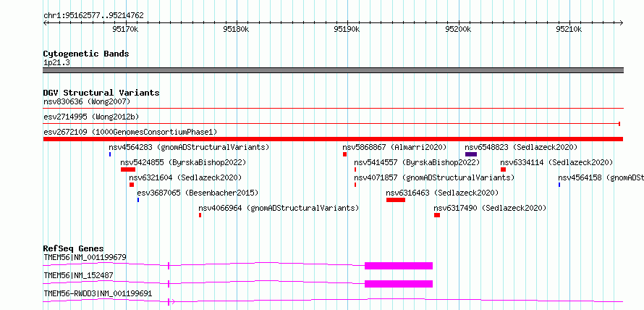Click label nsv5424855 (ByrskaBishop2022)
This screenshot has width=644, height=310.
point(183,162)
